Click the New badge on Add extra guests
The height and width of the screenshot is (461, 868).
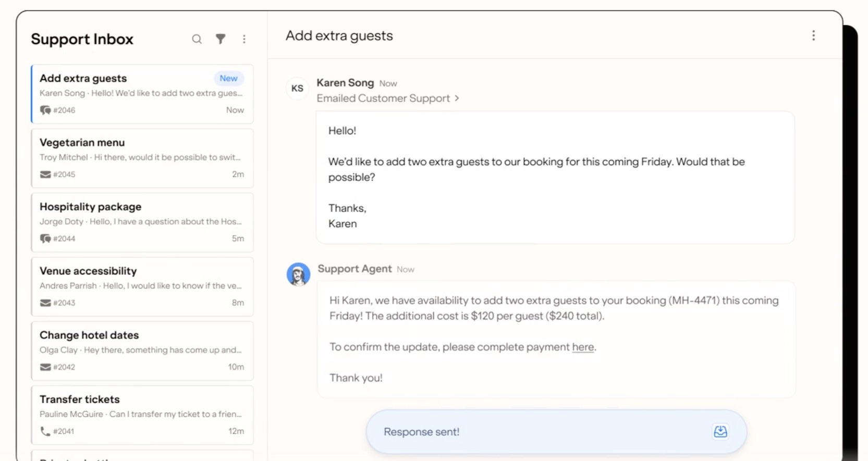pos(228,78)
